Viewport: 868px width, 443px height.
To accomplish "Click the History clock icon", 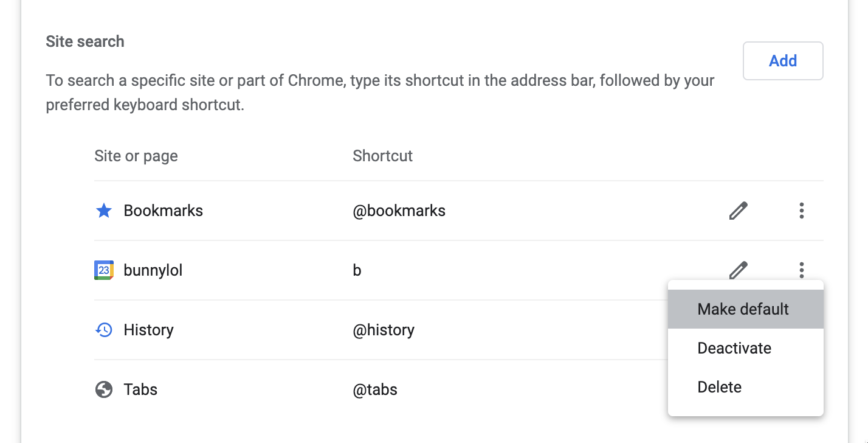I will coord(104,330).
